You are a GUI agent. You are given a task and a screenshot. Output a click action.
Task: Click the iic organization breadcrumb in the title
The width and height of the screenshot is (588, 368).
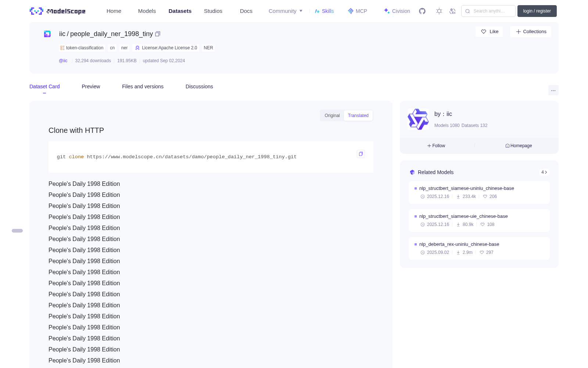pyautogui.click(x=62, y=34)
